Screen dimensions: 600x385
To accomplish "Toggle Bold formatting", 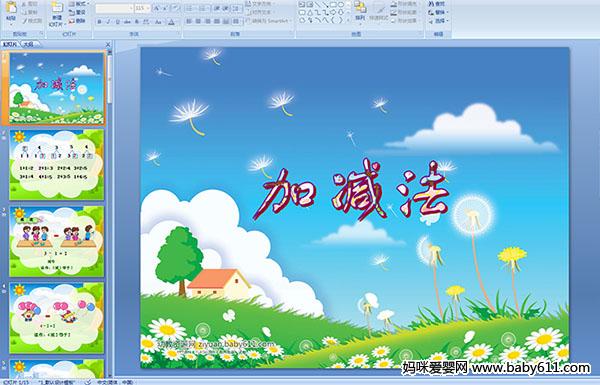I will click(x=99, y=22).
